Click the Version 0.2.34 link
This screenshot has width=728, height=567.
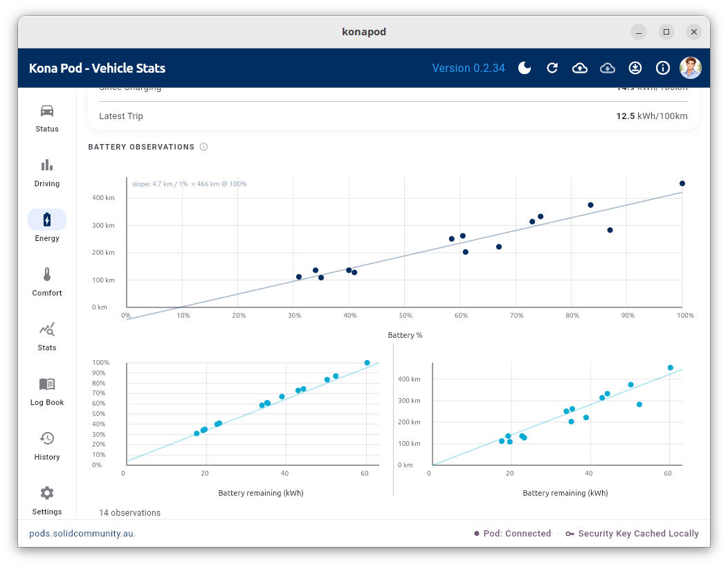click(x=468, y=68)
